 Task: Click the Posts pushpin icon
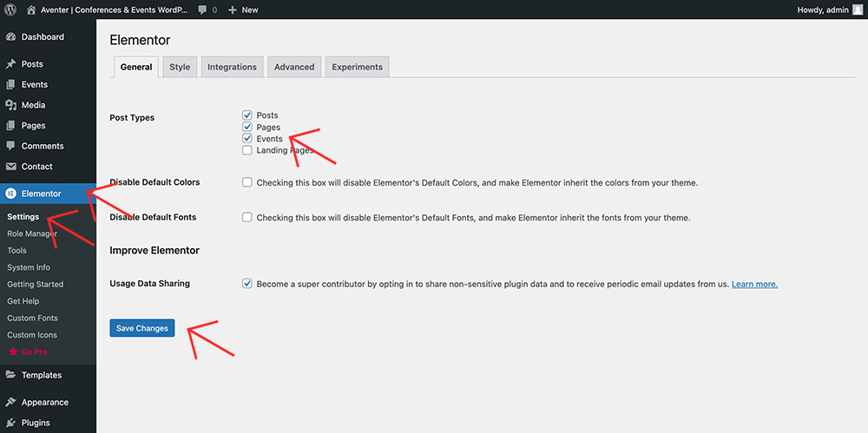11,64
